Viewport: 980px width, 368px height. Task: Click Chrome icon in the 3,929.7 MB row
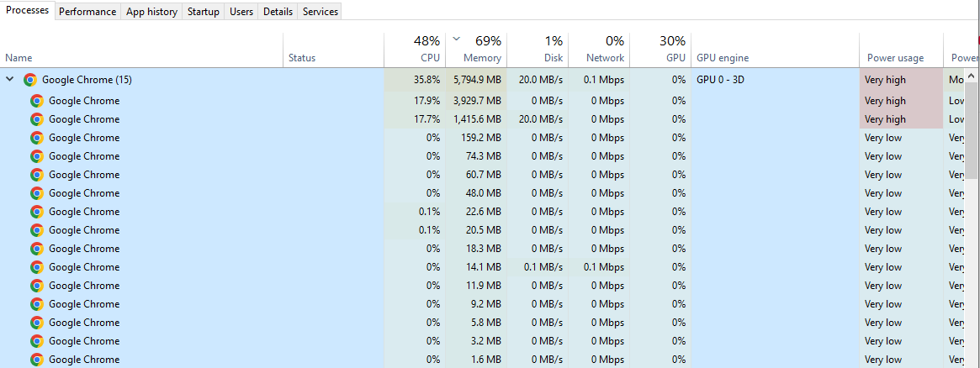[37, 101]
